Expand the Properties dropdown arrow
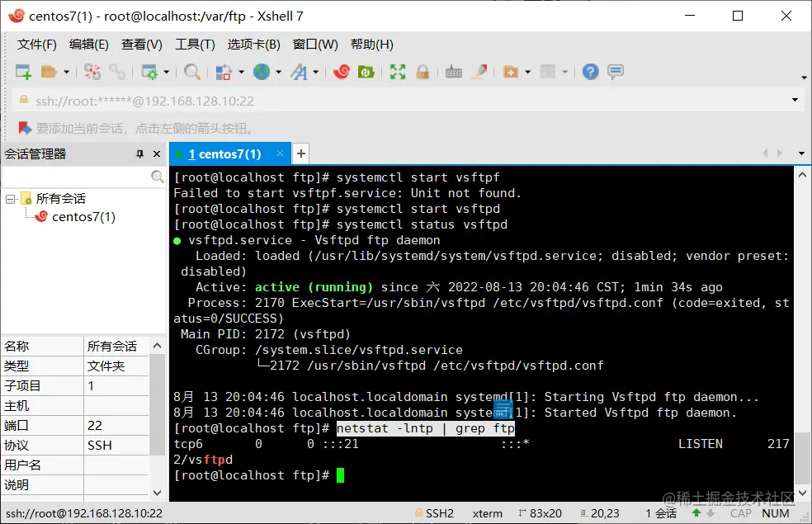This screenshot has width=812, height=524. (x=166, y=72)
